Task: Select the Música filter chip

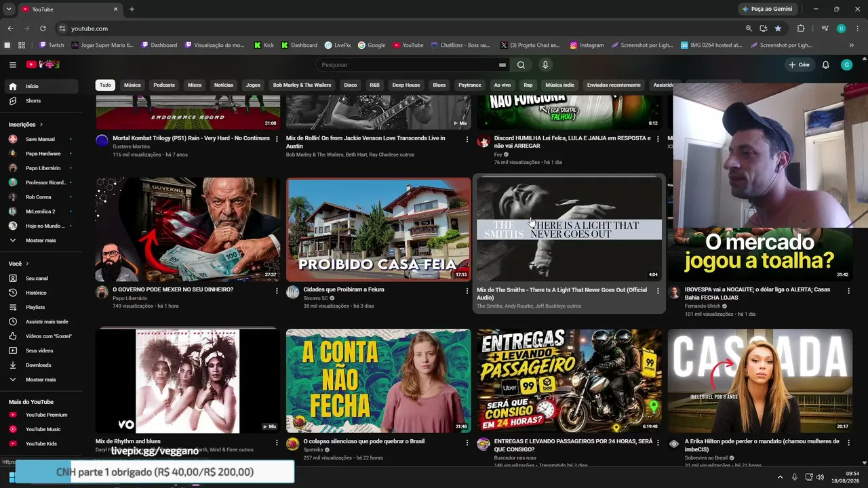Action: (132, 85)
